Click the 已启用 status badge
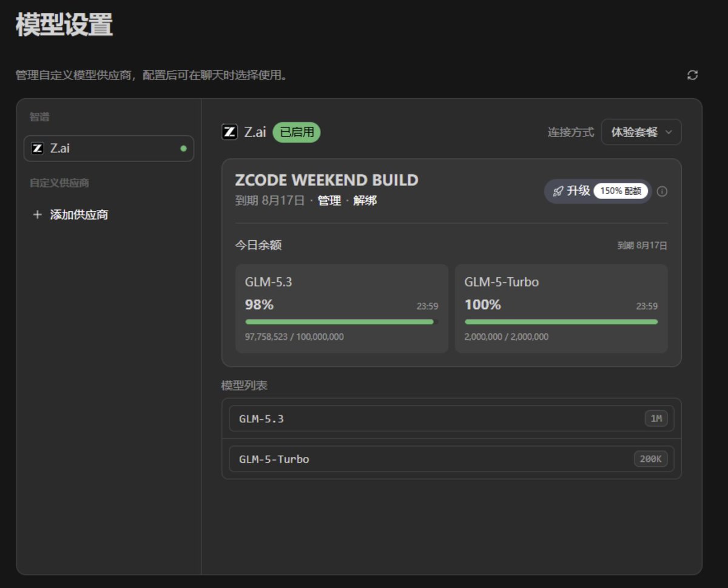Screen dimensions: 728x588 tap(296, 132)
